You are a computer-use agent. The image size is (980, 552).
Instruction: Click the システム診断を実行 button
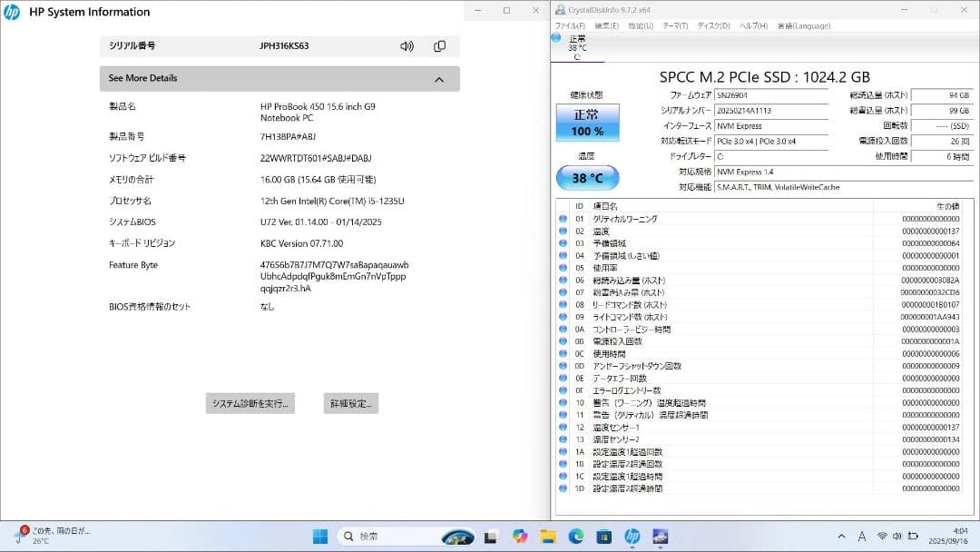tap(251, 403)
